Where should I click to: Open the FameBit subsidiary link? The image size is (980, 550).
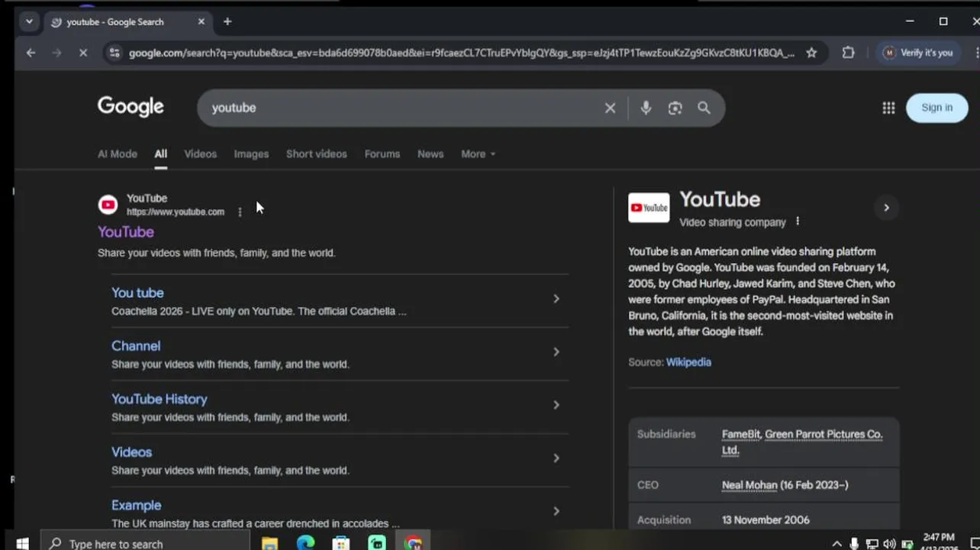click(x=741, y=434)
